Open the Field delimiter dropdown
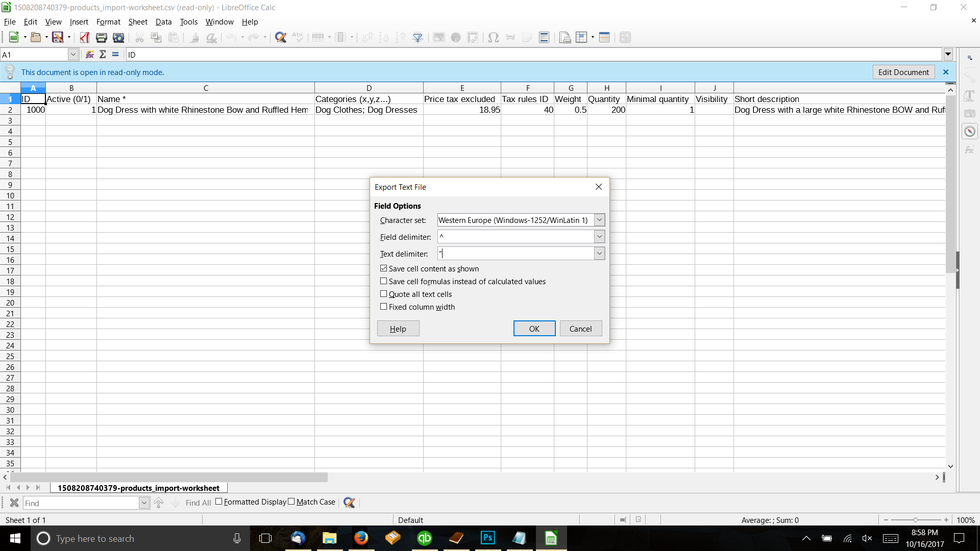 pyautogui.click(x=599, y=237)
